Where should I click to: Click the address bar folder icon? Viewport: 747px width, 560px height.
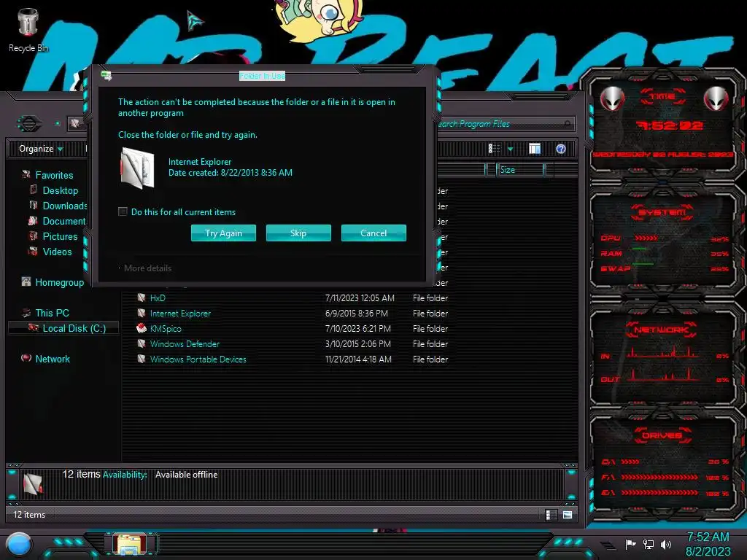(x=75, y=123)
